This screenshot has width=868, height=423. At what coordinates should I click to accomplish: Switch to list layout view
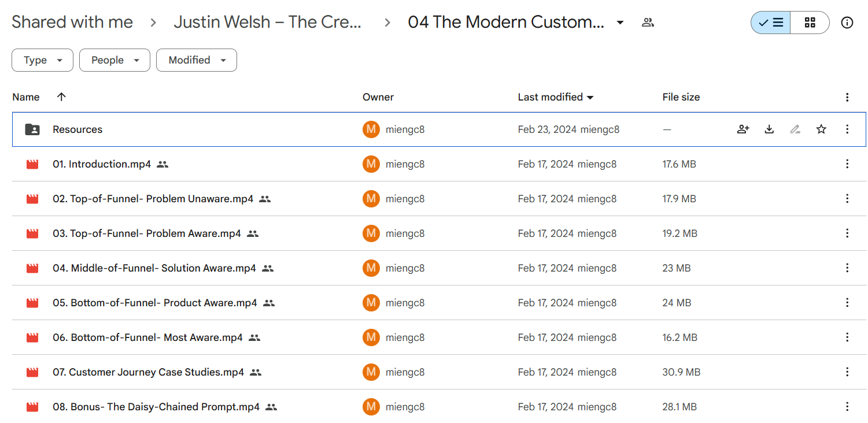click(770, 23)
